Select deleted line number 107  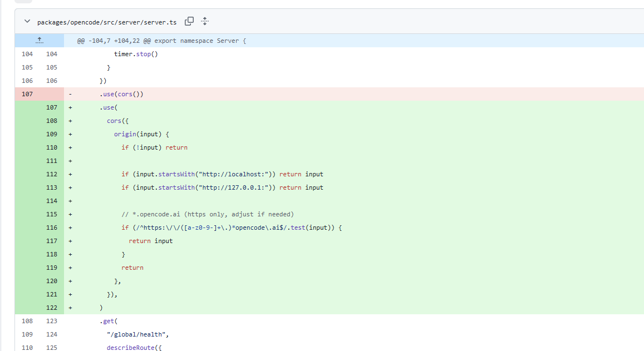[27, 94]
